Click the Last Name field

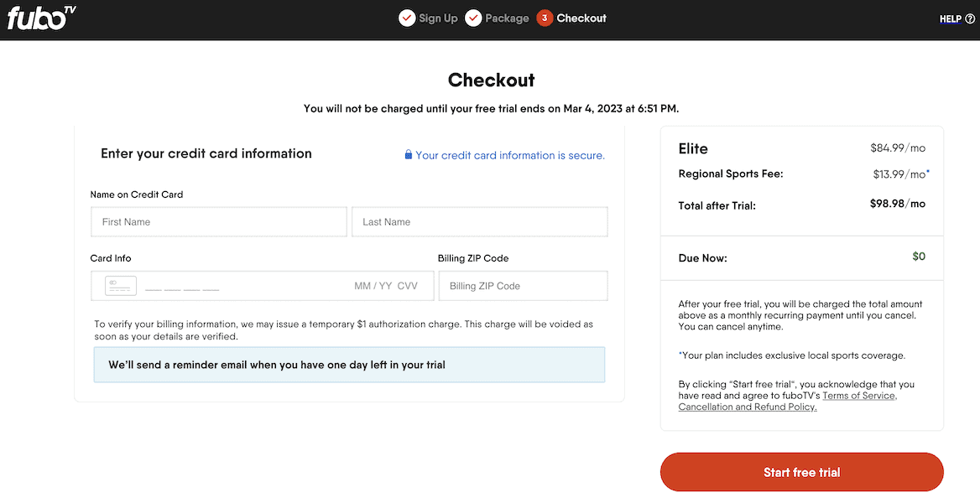(x=479, y=222)
